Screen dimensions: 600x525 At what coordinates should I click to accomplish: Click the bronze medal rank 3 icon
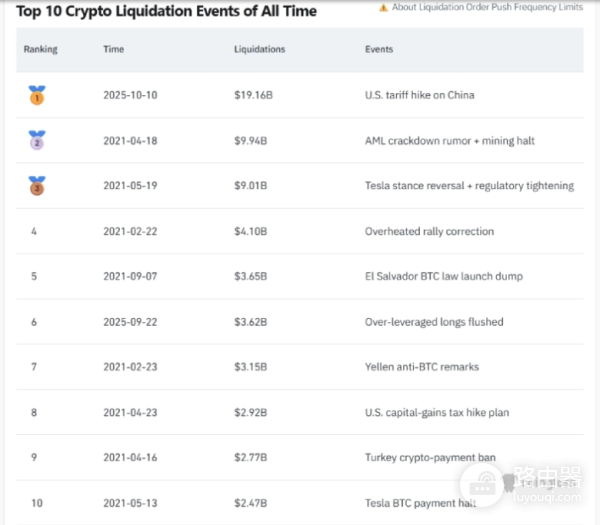point(37,186)
